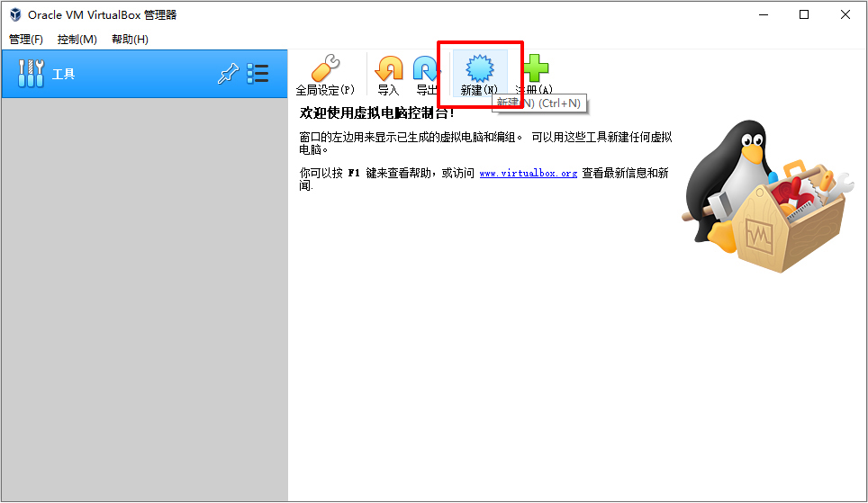This screenshot has width=868, height=503.
Task: Open 全局设定 (Global Settings) wrench icon
Action: [x=325, y=69]
